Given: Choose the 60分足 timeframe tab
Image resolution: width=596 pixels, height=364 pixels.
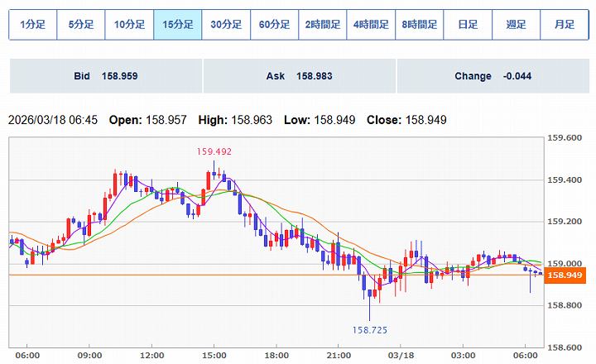Looking at the screenshot, I should click(x=275, y=25).
